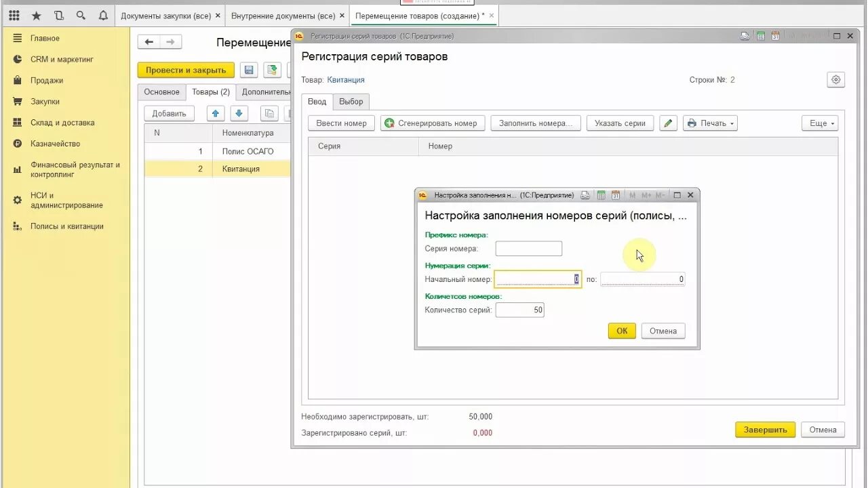Image resolution: width=868 pixels, height=488 pixels.
Task: Focus the по: ending number field
Action: tap(643, 279)
